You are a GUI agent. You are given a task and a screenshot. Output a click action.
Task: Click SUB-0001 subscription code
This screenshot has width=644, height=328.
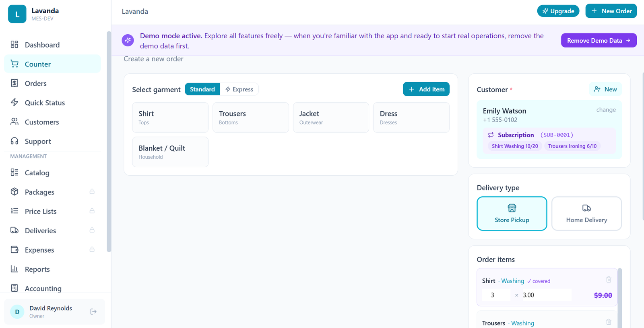pos(557,135)
